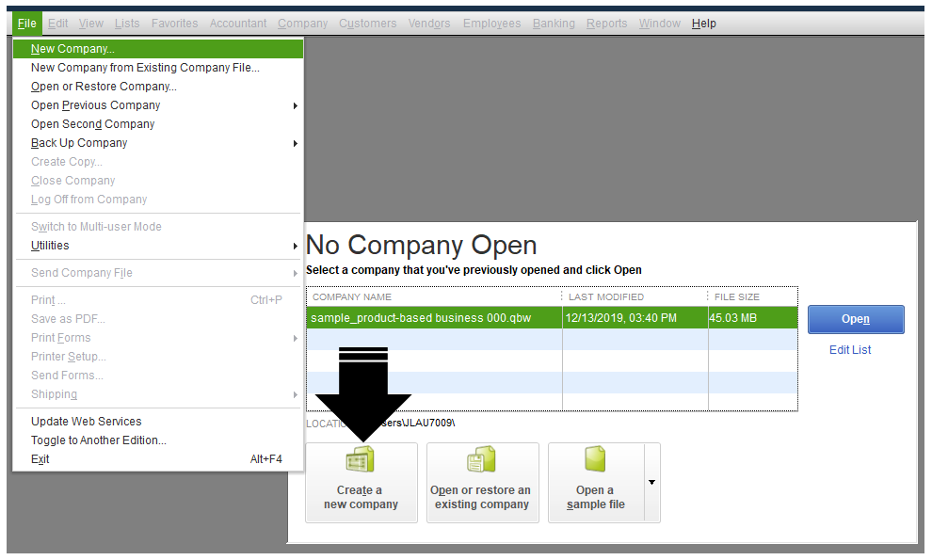Click the Create a new company button label

tap(361, 498)
